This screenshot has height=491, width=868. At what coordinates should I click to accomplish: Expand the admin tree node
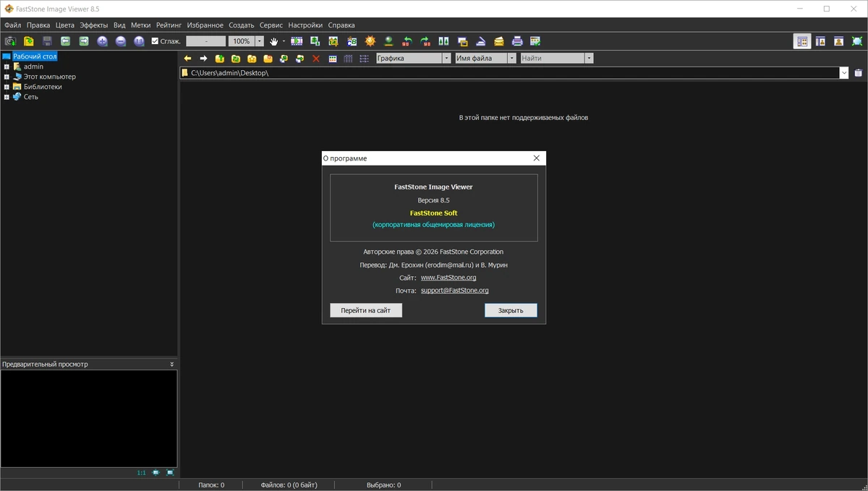pyautogui.click(x=7, y=67)
